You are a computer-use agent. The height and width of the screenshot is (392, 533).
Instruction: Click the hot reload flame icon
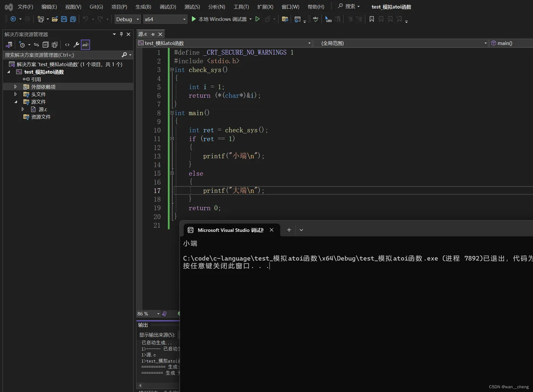point(268,19)
